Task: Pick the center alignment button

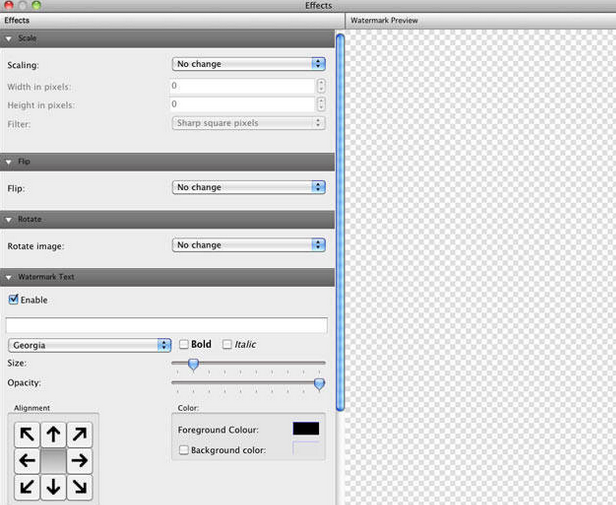Action: click(x=53, y=462)
